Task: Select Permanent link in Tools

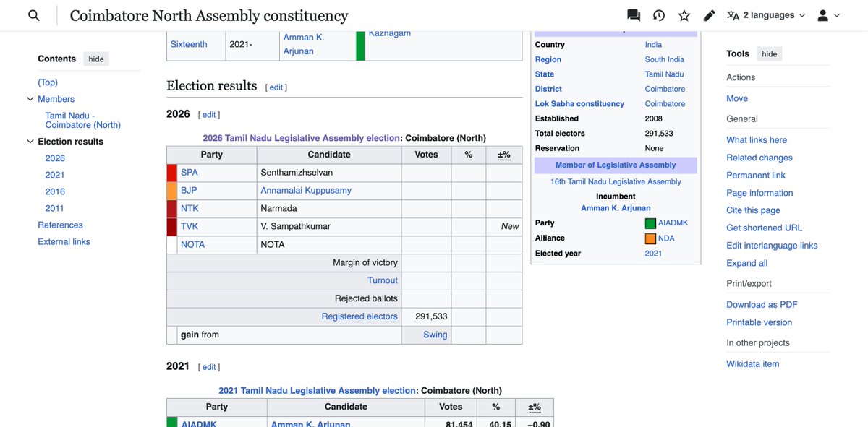Action: (756, 176)
